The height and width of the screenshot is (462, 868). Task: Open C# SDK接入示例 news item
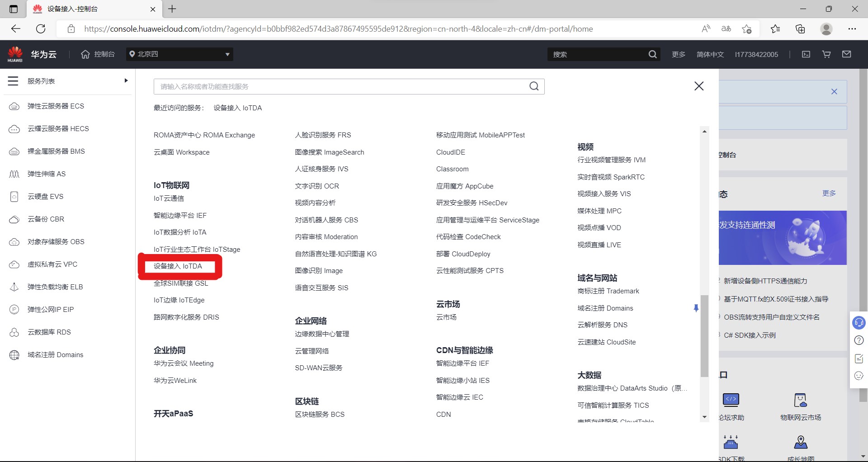(750, 335)
